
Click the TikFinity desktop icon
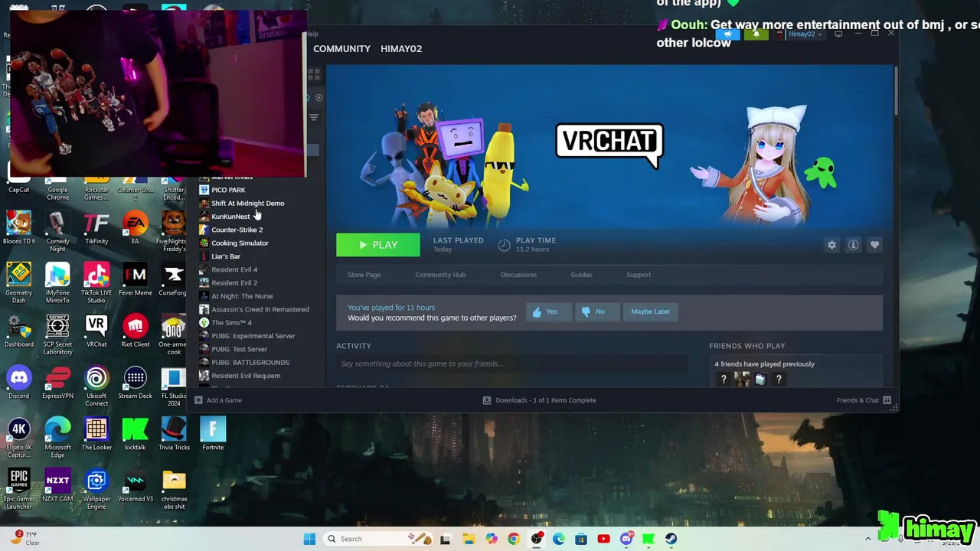96,229
